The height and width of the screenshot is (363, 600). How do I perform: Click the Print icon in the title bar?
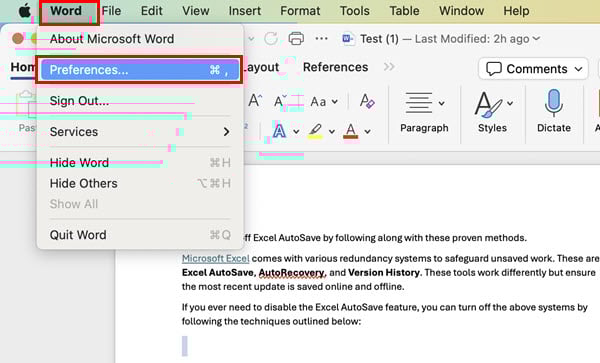point(296,39)
